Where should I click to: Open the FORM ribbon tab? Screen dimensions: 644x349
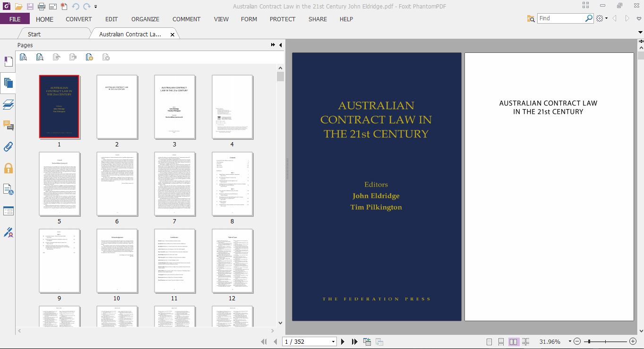pos(249,19)
